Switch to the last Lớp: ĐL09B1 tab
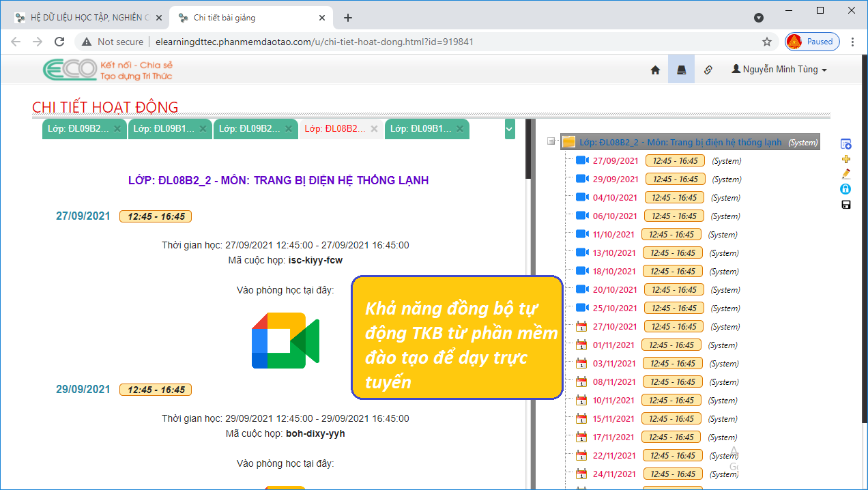 point(420,128)
